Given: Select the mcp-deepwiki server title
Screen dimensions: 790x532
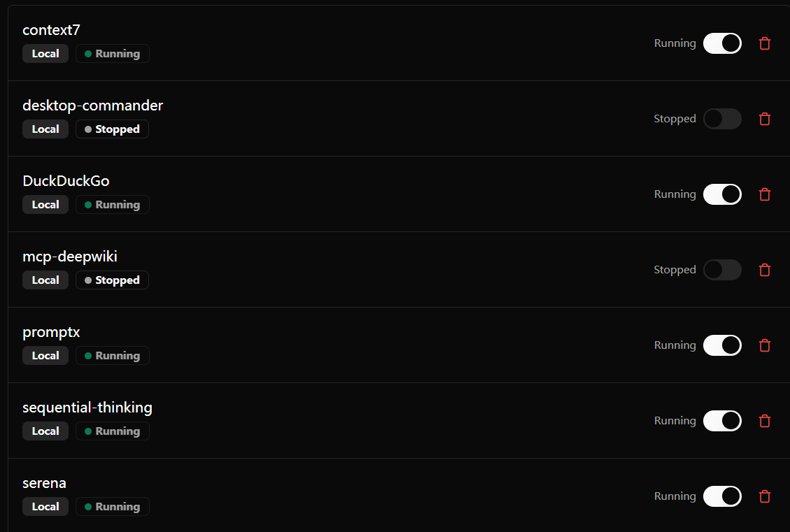Looking at the screenshot, I should pos(70,257).
